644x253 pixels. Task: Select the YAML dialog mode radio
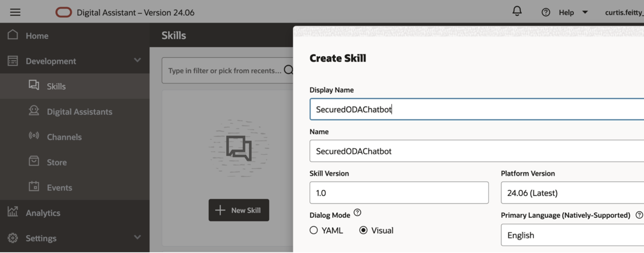[314, 230]
